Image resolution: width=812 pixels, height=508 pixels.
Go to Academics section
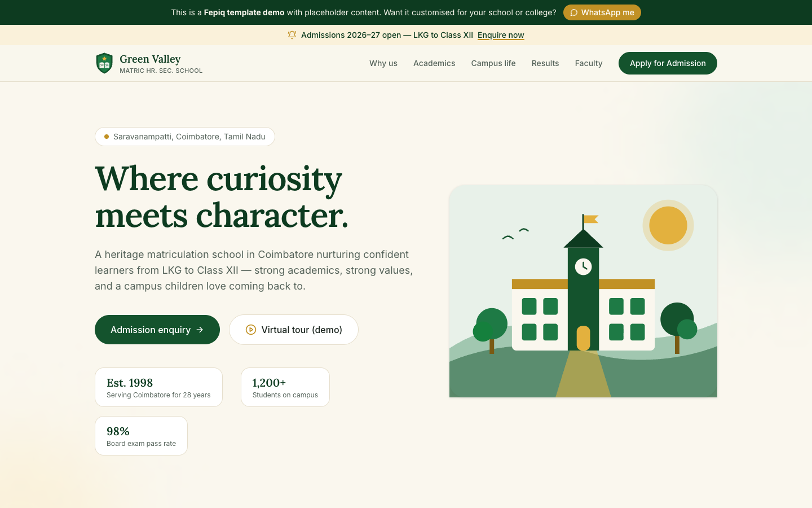[434, 63]
